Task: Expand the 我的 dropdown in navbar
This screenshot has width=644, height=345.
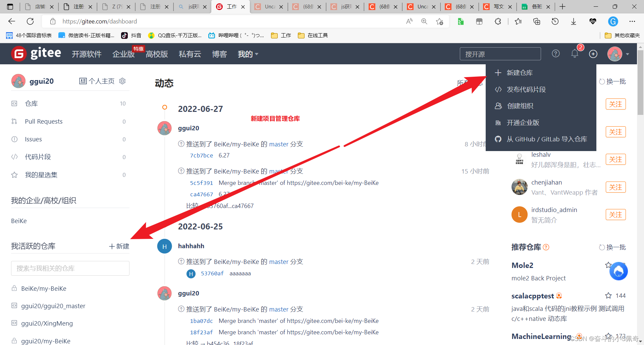Action: coord(248,54)
